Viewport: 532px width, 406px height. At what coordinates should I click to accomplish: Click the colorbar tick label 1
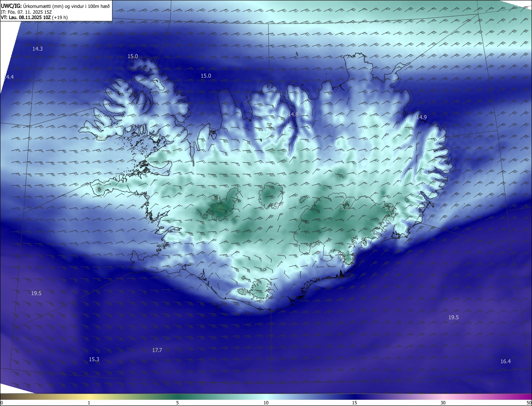coord(89,403)
